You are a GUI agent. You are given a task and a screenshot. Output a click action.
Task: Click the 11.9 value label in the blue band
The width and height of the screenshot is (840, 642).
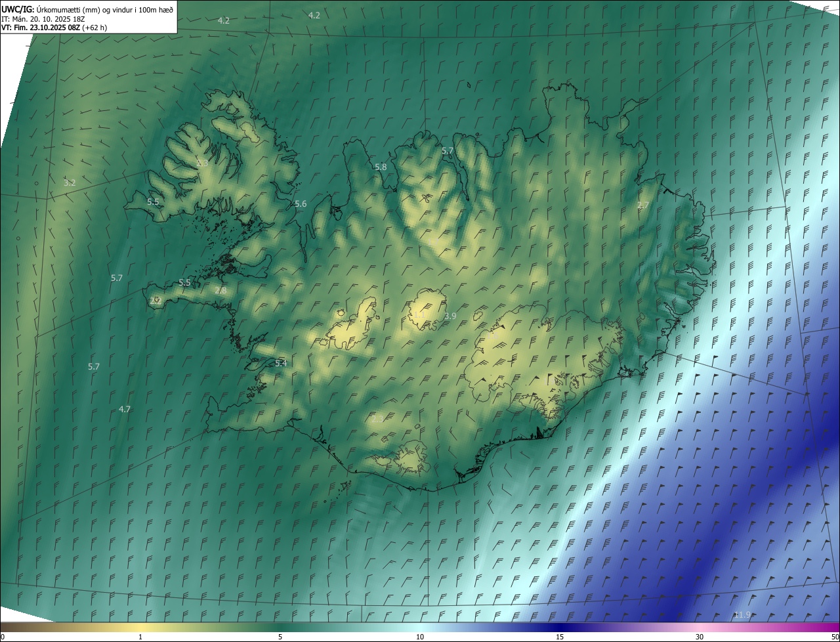(x=742, y=615)
